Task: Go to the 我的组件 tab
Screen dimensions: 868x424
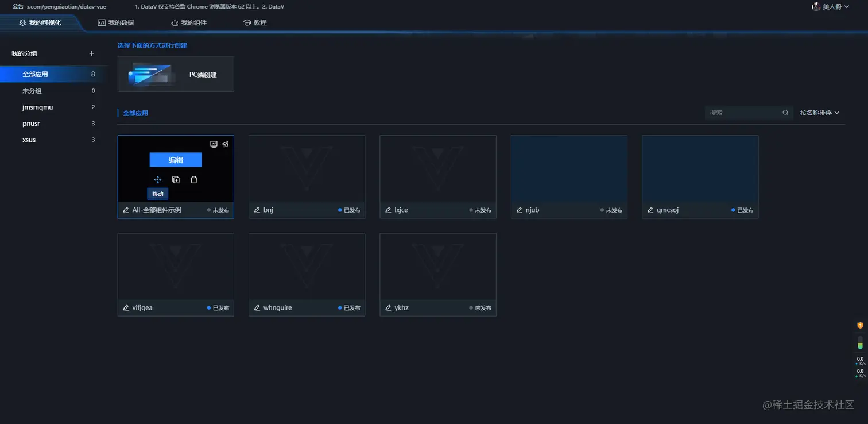Action: [189, 23]
